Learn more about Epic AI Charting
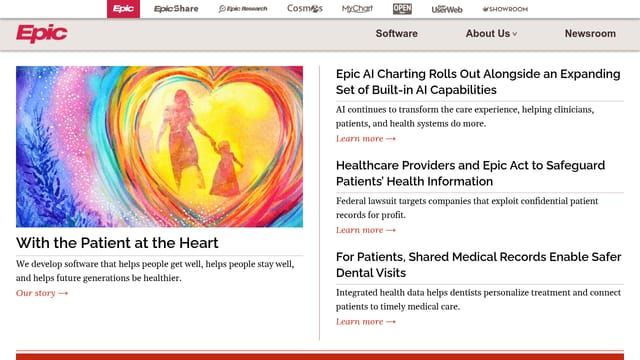 tap(366, 139)
